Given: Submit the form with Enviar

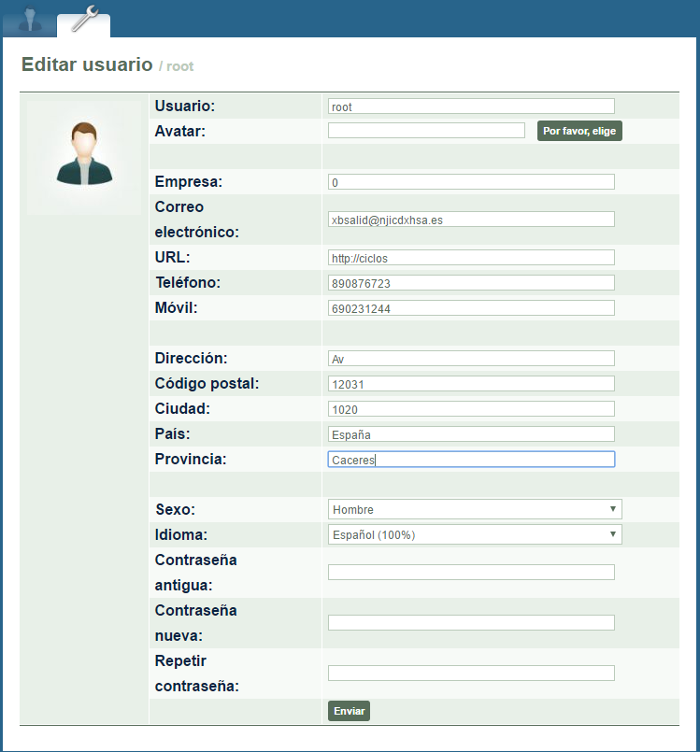Looking at the screenshot, I should click(x=349, y=711).
